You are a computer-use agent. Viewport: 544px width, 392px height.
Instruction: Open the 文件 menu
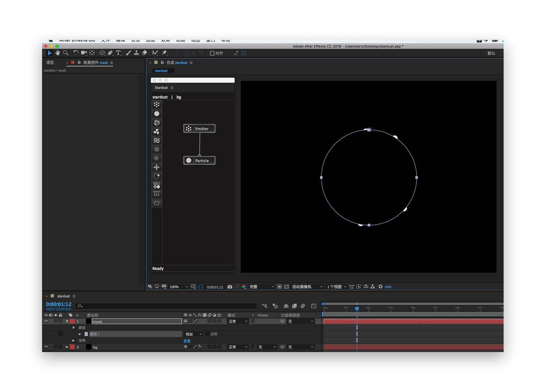tap(105, 40)
